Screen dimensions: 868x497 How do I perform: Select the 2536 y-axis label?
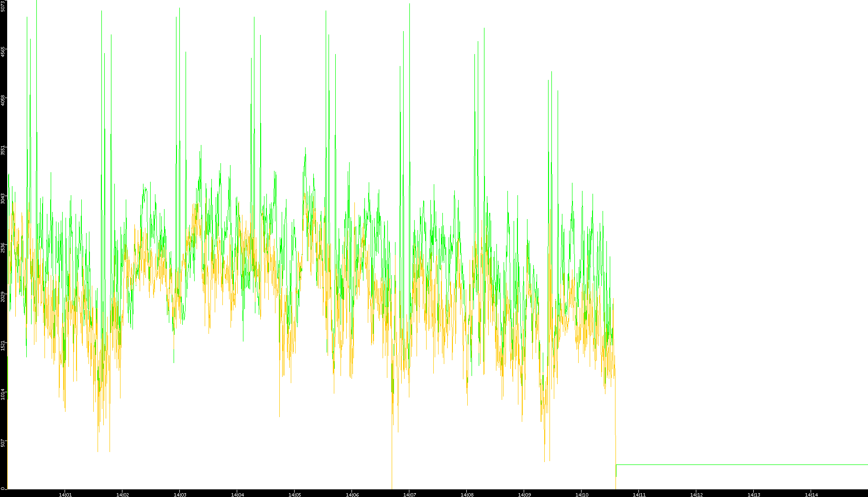(3, 247)
